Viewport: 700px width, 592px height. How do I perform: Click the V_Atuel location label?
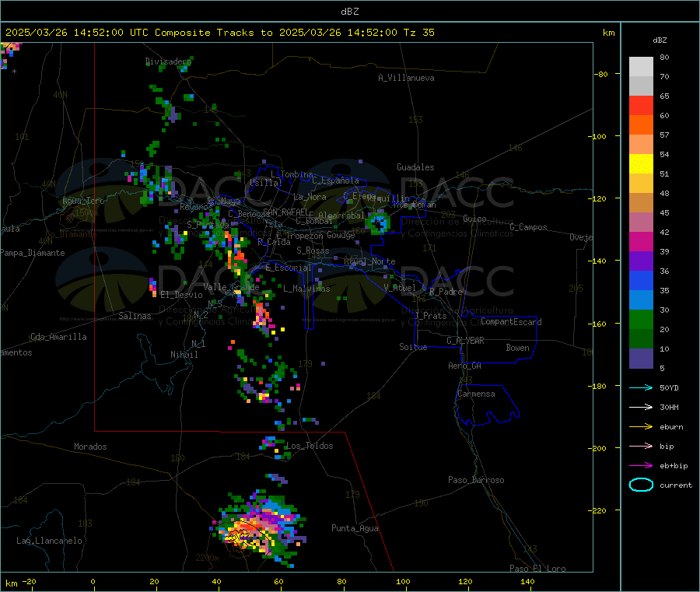tap(400, 288)
